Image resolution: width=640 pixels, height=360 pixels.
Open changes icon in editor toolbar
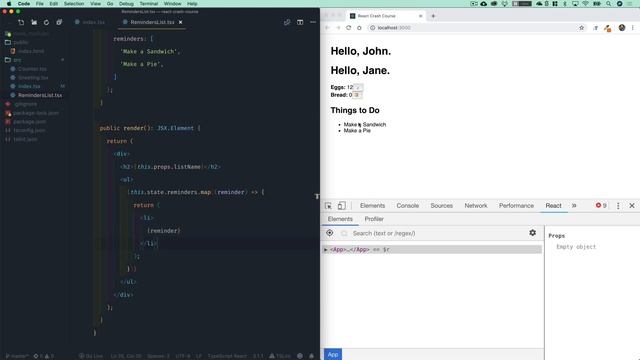coord(287,22)
